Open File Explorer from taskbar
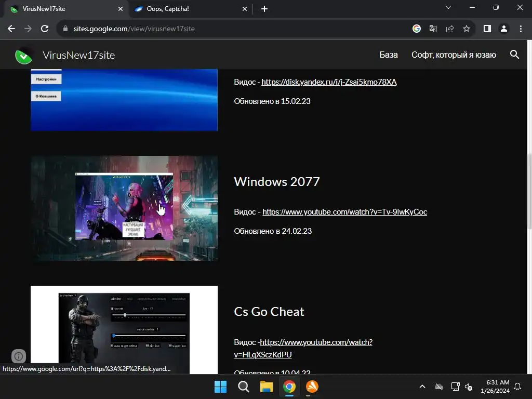This screenshot has height=399, width=532. 267,387
